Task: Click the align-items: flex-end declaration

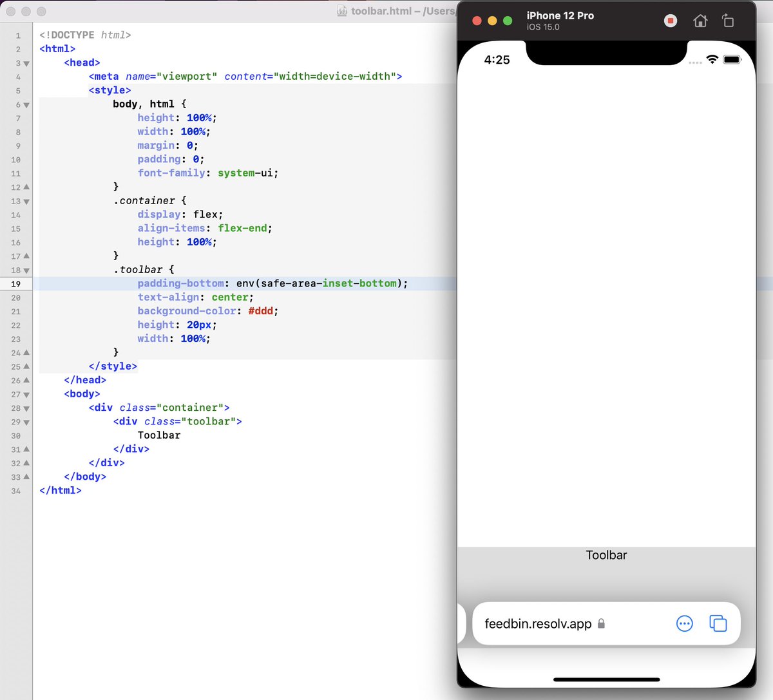Action: tap(205, 228)
